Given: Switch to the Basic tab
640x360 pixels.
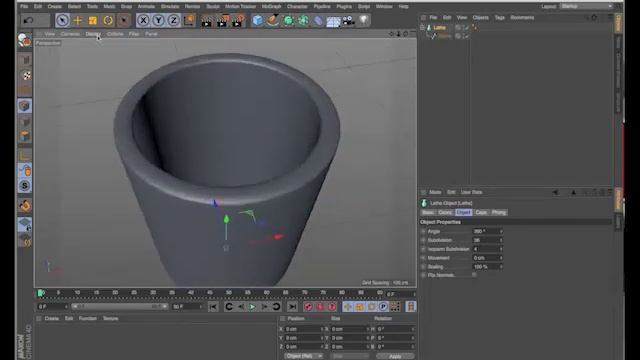Looking at the screenshot, I should click(428, 212).
